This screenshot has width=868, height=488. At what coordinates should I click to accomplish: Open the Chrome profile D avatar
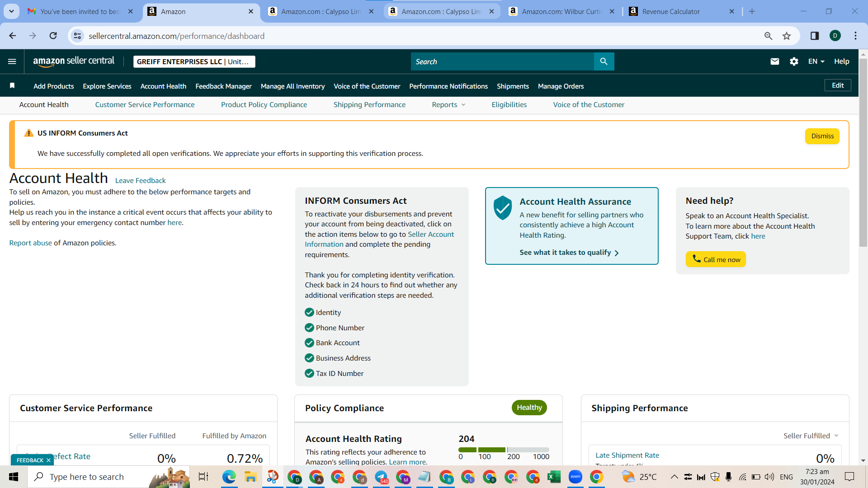pyautogui.click(x=835, y=36)
